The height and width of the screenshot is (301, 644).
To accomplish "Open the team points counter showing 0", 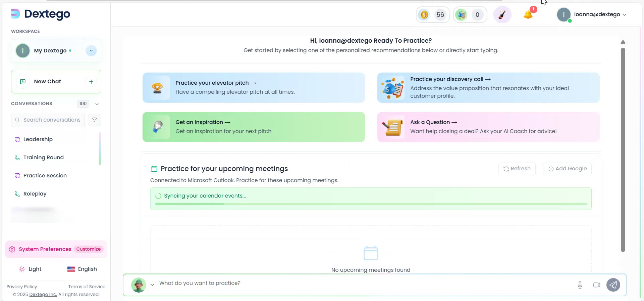I will tap(470, 15).
